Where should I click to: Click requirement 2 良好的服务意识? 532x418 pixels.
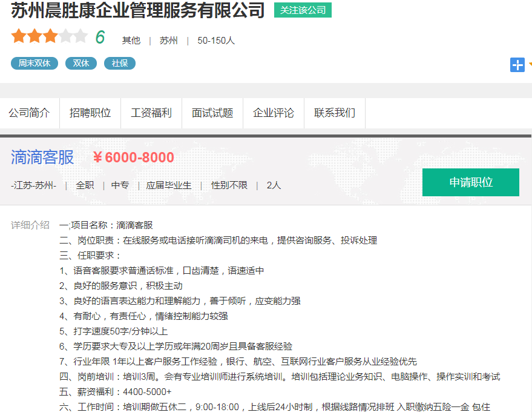pyautogui.click(x=121, y=286)
